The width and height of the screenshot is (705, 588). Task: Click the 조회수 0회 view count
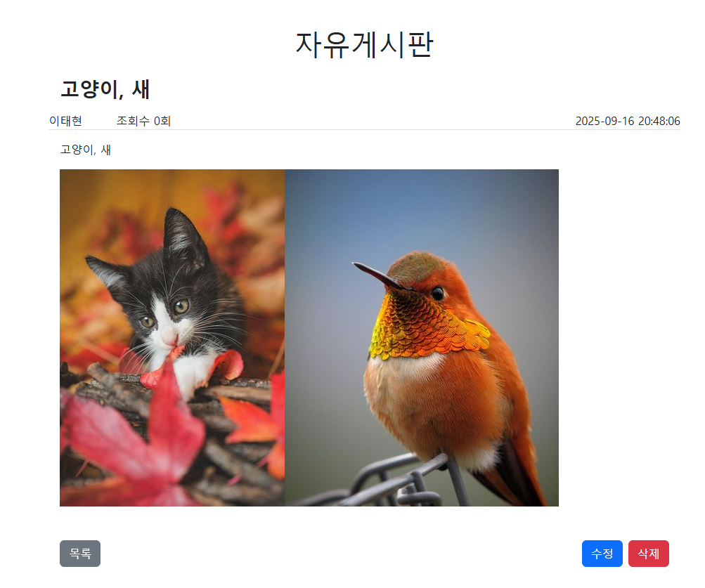coord(143,121)
